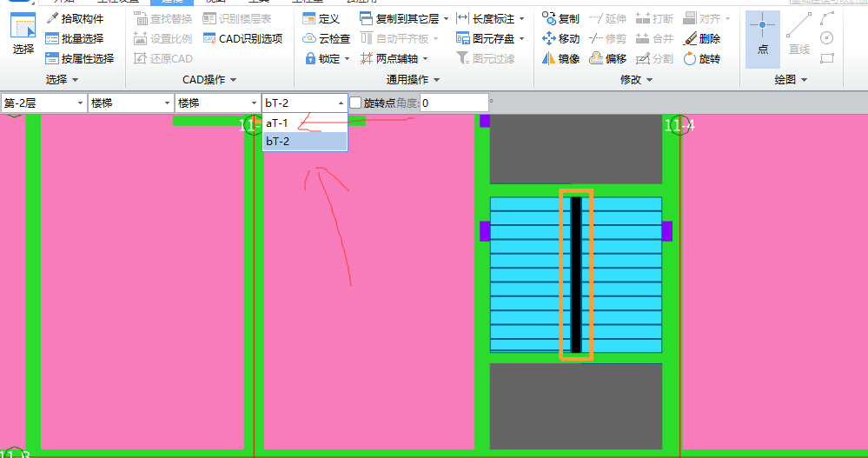Expand the CAD操作 group arrow
868x458 pixels.
233,80
